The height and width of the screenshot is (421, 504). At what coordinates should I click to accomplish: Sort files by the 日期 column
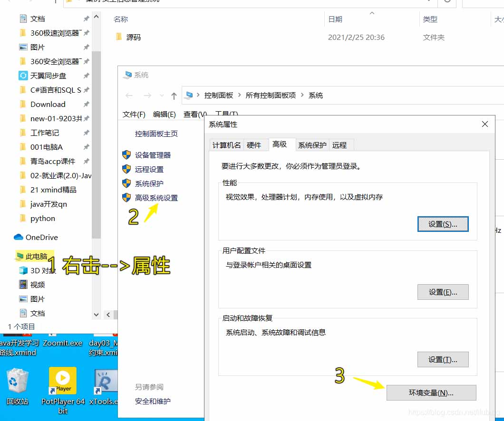tap(335, 19)
